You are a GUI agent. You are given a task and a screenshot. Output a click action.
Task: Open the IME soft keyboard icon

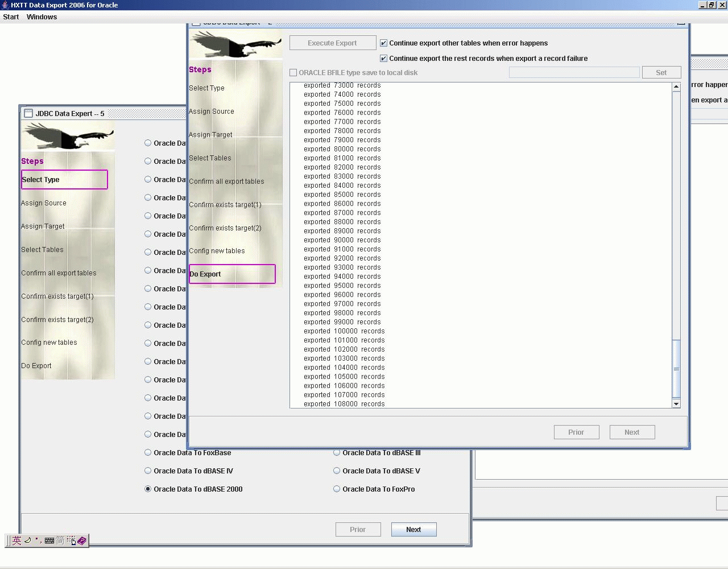pyautogui.click(x=49, y=541)
